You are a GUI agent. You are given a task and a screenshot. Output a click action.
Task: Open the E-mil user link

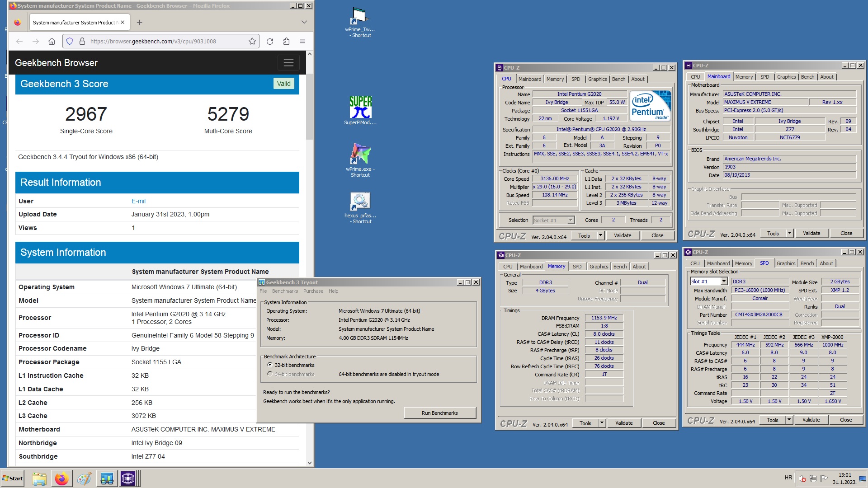tap(138, 201)
